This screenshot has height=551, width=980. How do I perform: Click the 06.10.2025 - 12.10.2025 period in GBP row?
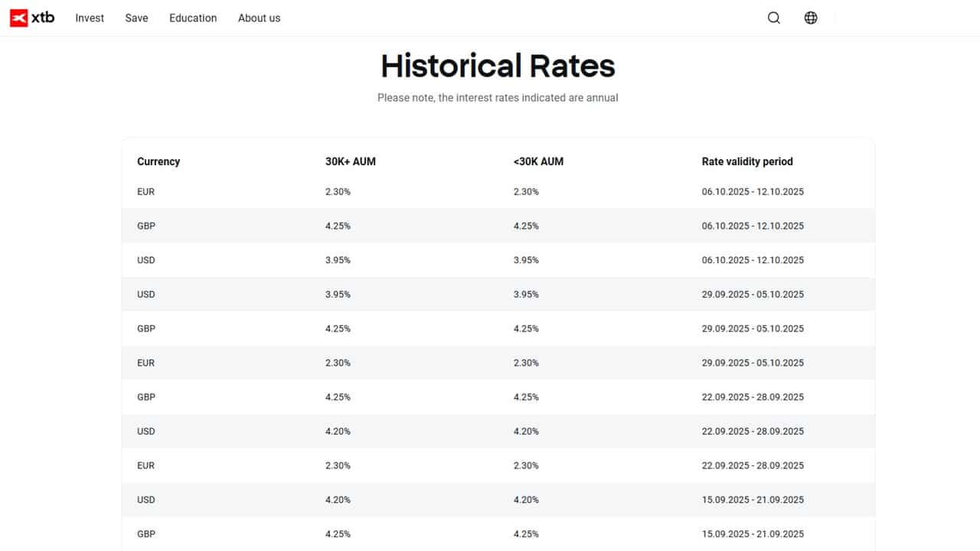point(753,226)
